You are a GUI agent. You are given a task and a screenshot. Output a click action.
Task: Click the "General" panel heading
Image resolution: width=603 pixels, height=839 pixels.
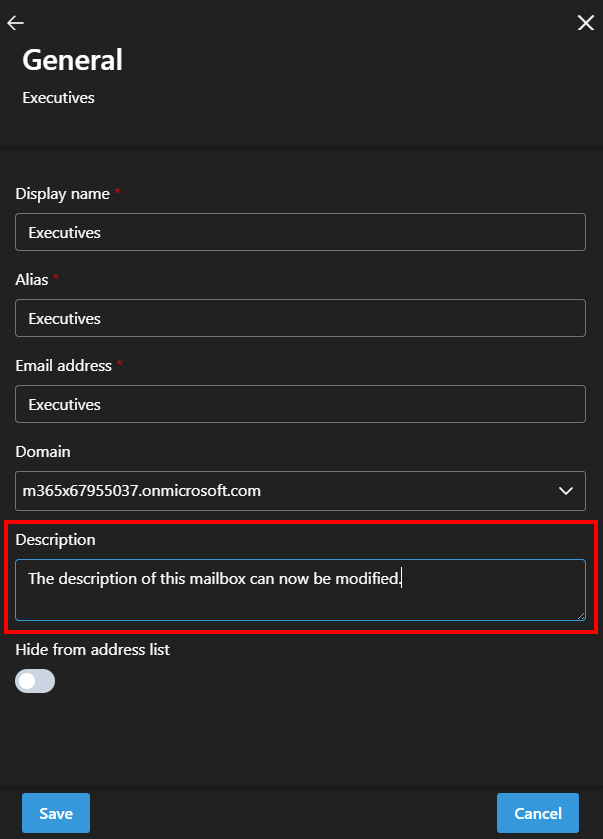coord(72,60)
